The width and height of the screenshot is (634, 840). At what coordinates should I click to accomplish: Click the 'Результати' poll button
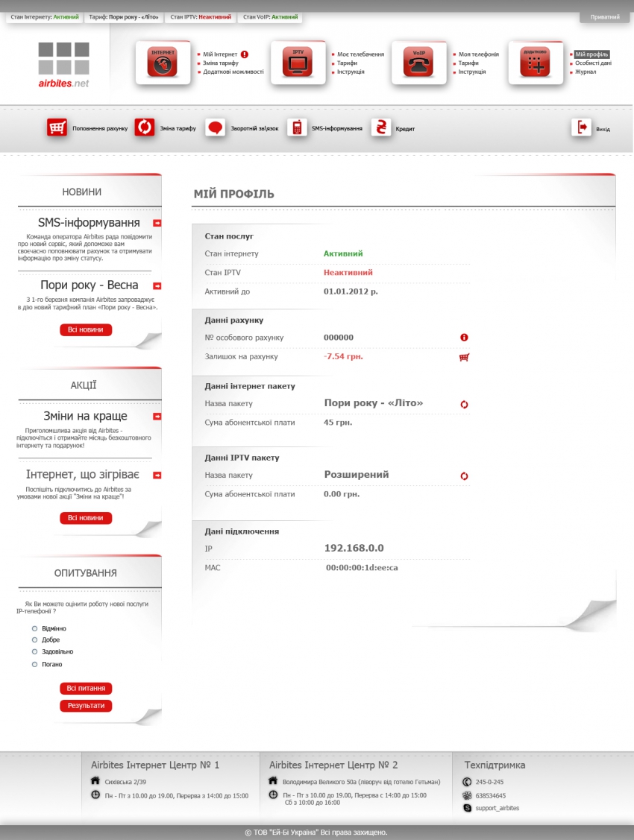tap(86, 706)
